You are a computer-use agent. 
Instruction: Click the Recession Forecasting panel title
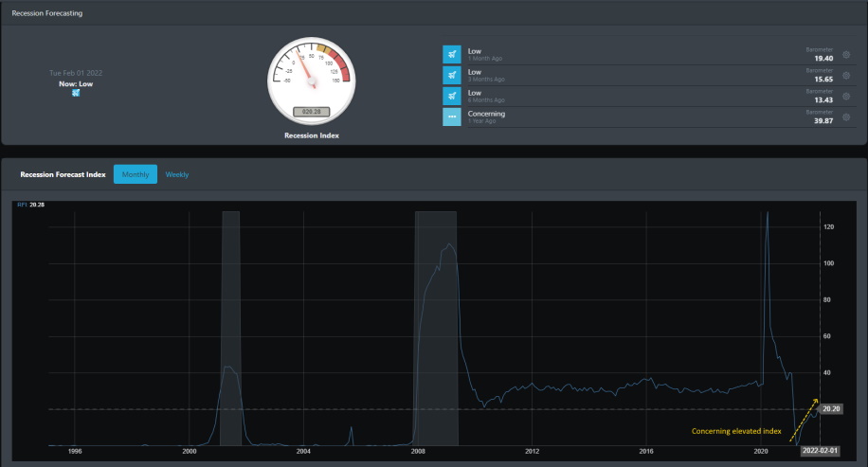pyautogui.click(x=47, y=13)
